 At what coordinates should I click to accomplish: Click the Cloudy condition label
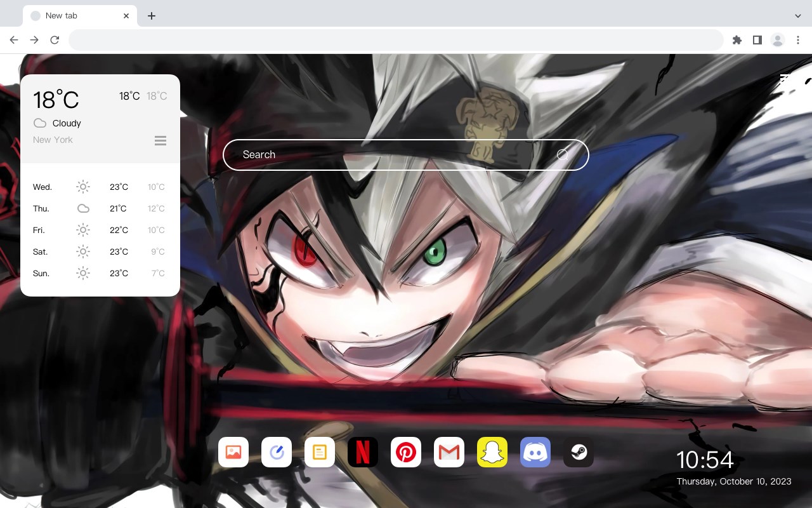point(67,123)
